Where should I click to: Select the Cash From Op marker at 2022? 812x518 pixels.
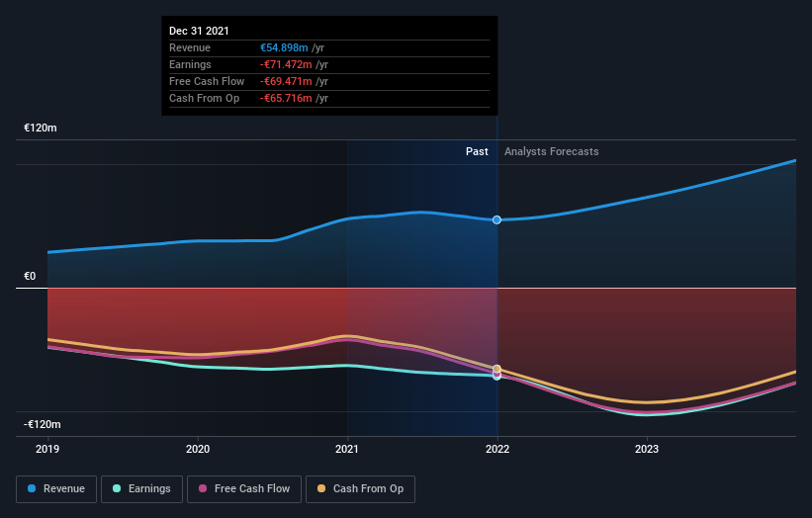point(496,369)
